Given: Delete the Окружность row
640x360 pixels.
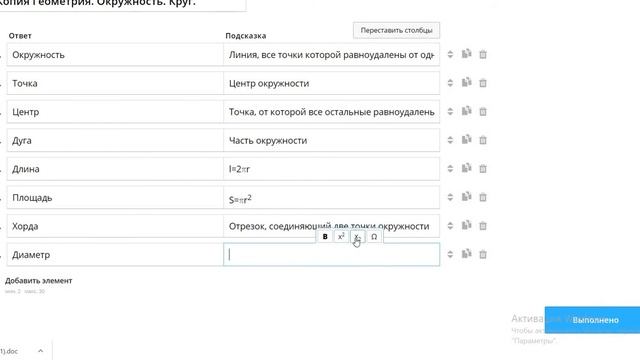Looking at the screenshot, I should (x=483, y=54).
